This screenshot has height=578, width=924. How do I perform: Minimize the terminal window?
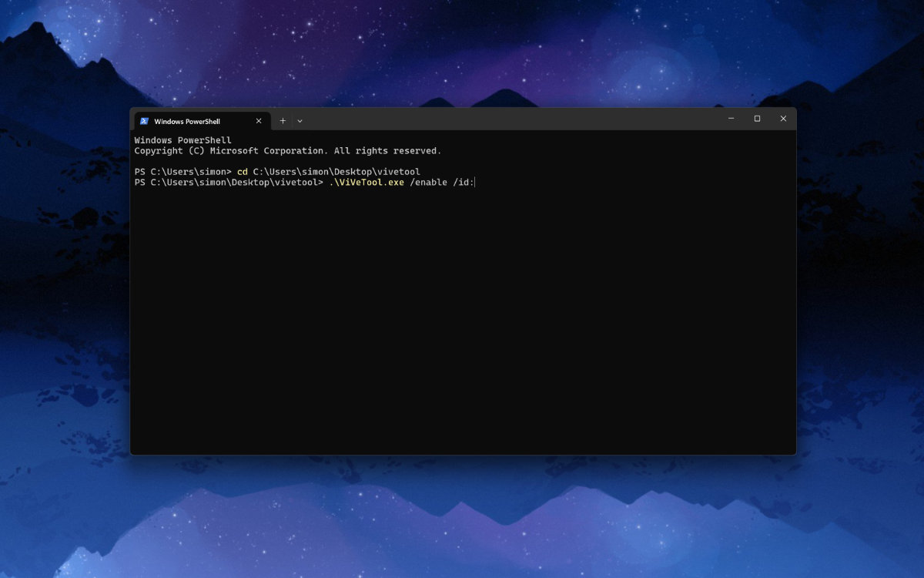click(x=731, y=119)
